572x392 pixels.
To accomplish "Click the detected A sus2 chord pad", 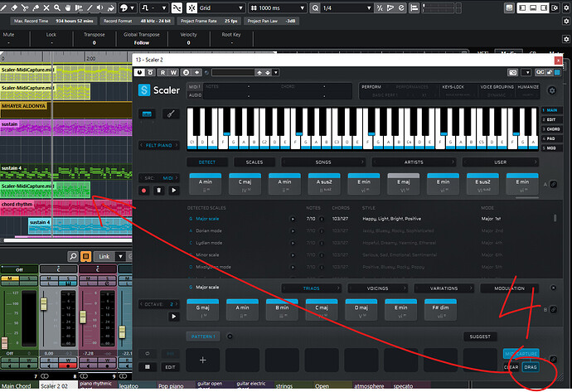I will [324, 184].
